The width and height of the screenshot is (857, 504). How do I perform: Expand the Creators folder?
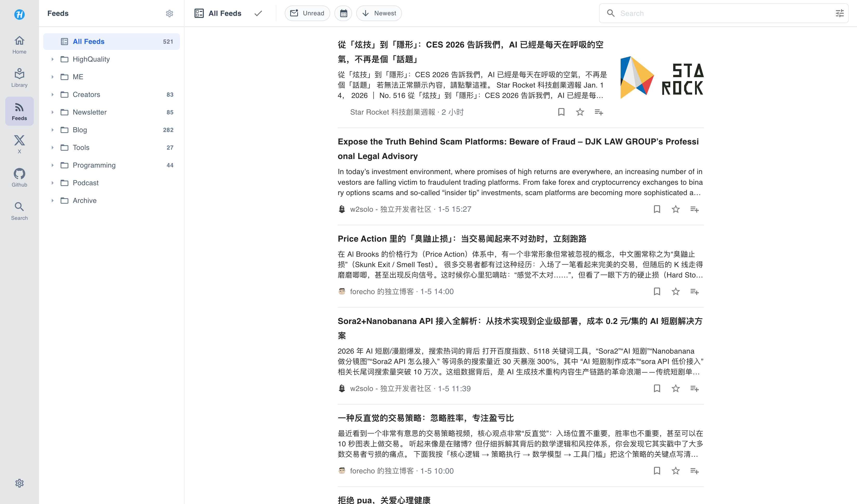(53, 95)
